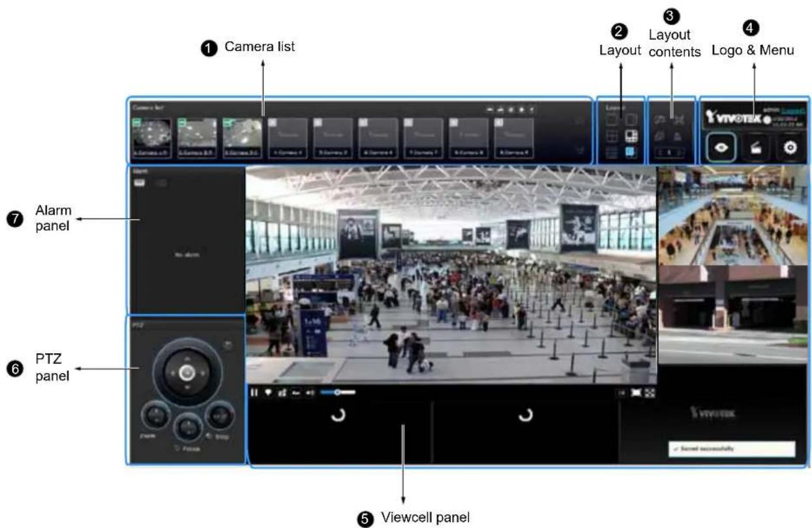This screenshot has width=812, height=528.
Task: Click the No alarm text
Action: [187, 255]
